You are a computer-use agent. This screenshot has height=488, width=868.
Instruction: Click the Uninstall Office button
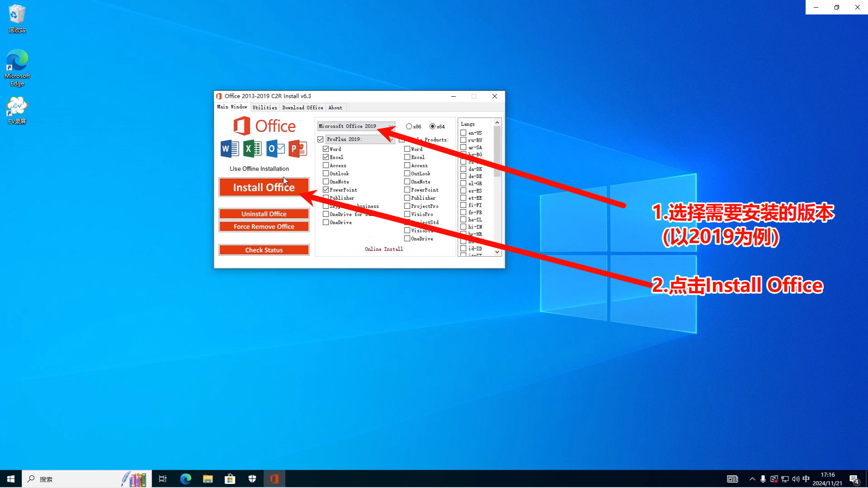(264, 214)
